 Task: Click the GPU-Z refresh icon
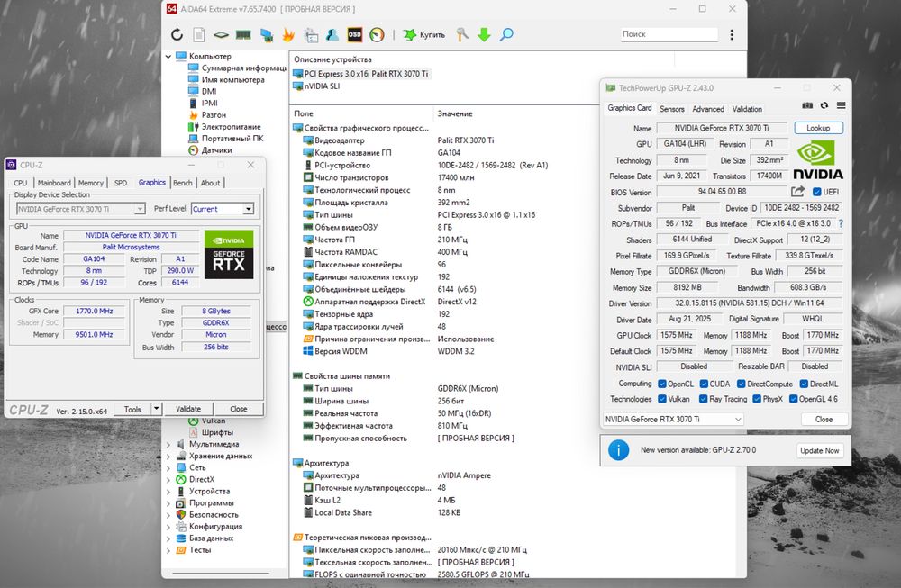824,105
